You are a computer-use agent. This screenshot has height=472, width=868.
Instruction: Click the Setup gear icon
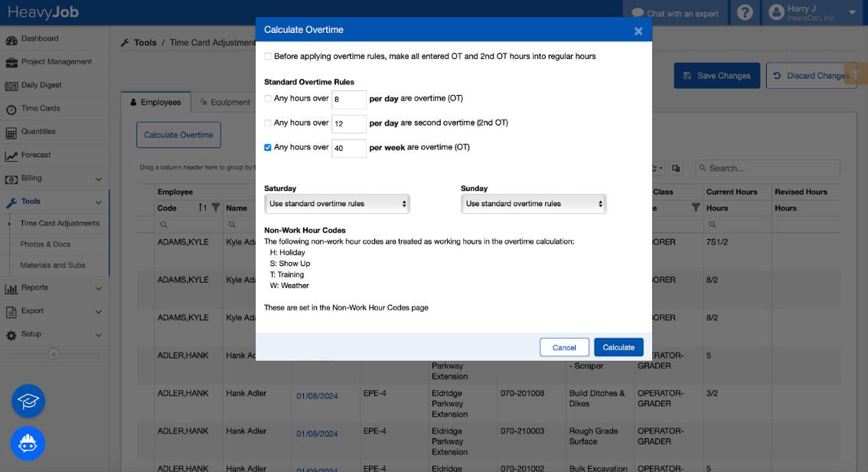(11, 335)
